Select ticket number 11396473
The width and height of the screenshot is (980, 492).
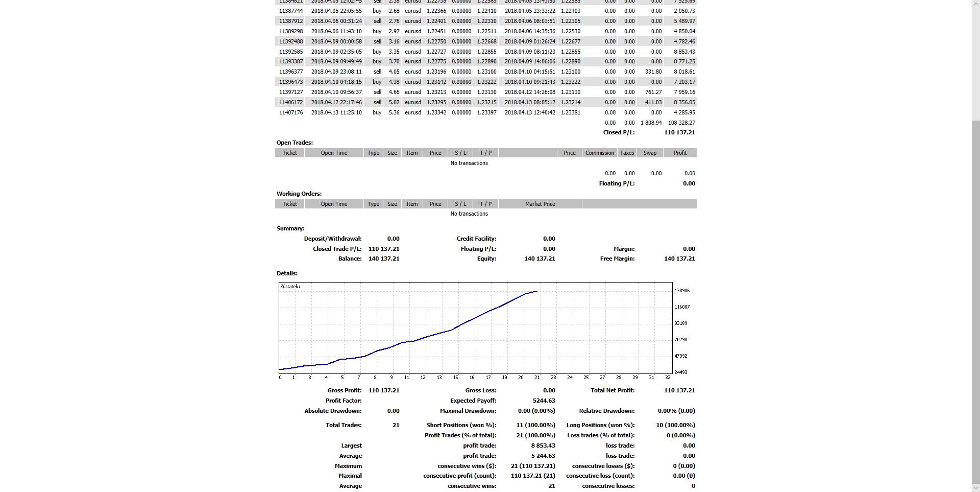pyautogui.click(x=291, y=82)
